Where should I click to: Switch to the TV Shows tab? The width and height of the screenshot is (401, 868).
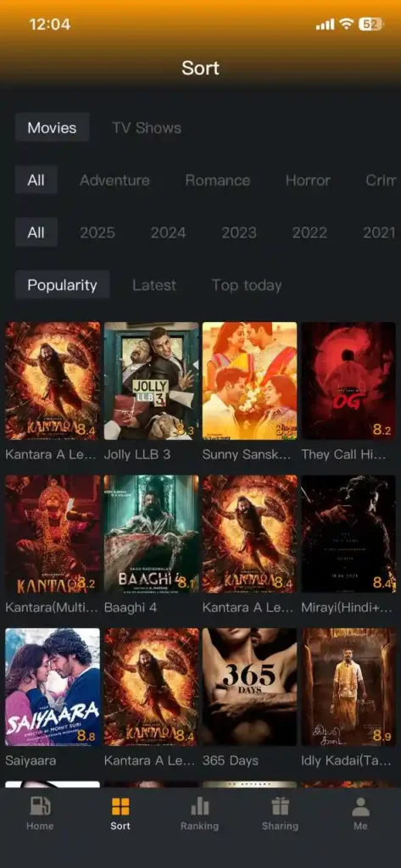click(x=147, y=128)
